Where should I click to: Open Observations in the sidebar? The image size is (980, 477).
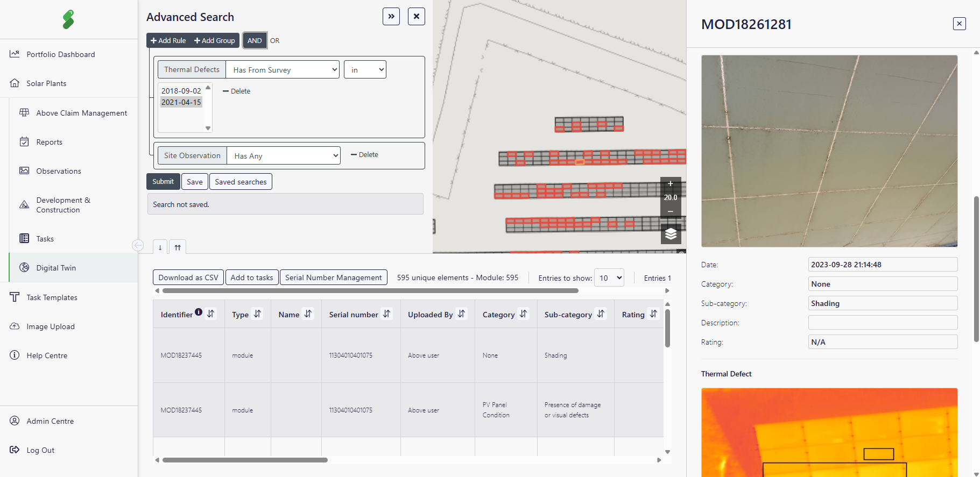click(x=59, y=171)
